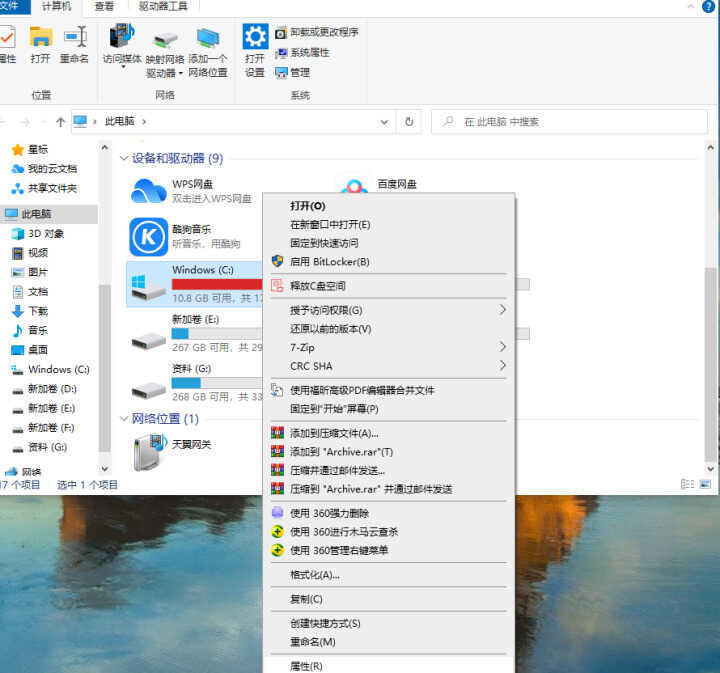Screen dimensions: 720x673
Task: Select 音乐 folder in sidebar
Action: click(x=30, y=331)
